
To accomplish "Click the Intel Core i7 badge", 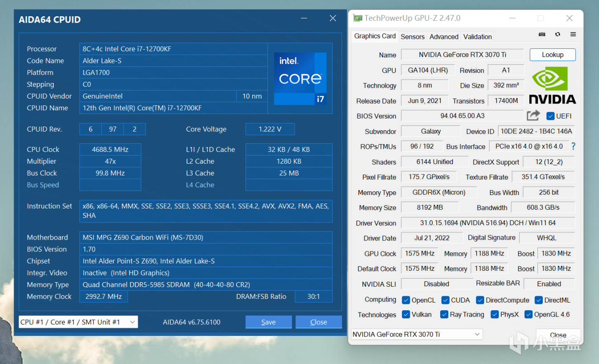I will click(300, 79).
